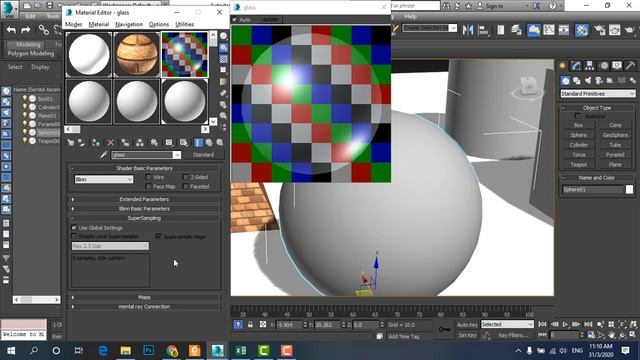Image resolution: width=640 pixels, height=360 pixels.
Task: Open the Utilities hammer panel icon
Action: [x=630, y=66]
